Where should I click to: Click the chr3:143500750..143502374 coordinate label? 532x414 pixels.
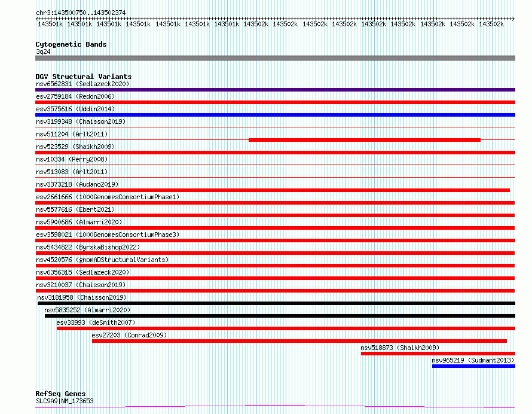(x=81, y=13)
